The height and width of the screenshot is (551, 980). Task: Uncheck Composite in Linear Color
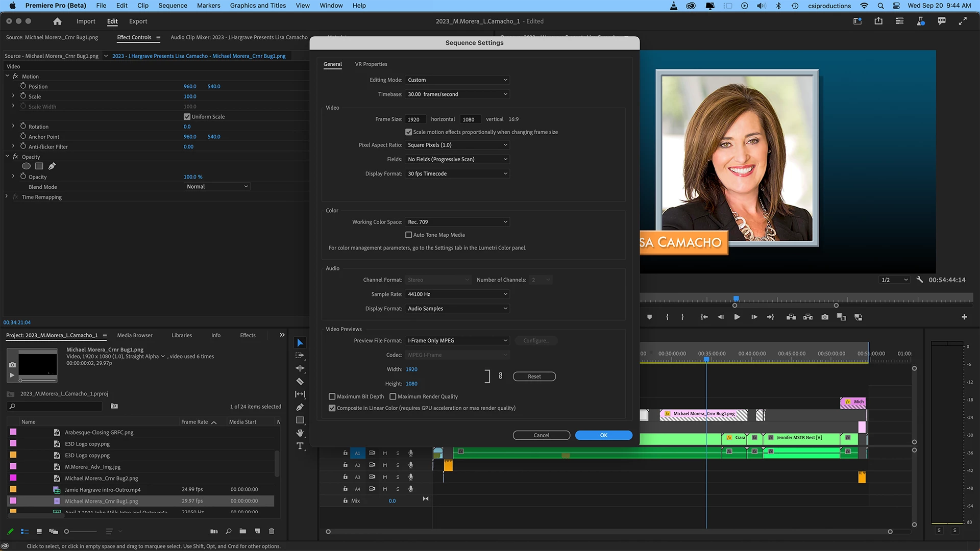pyautogui.click(x=332, y=408)
